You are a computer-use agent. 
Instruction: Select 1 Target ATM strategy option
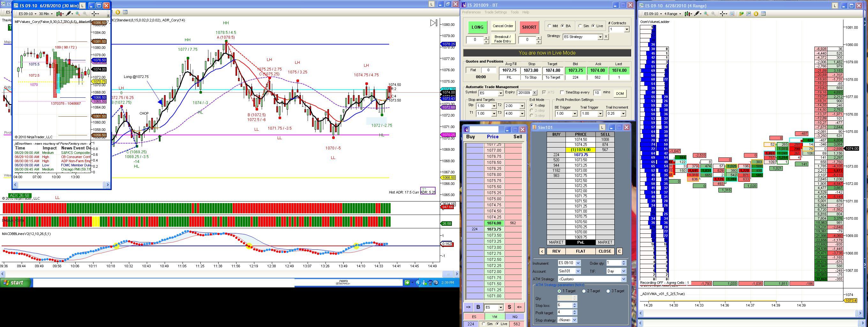(559, 291)
